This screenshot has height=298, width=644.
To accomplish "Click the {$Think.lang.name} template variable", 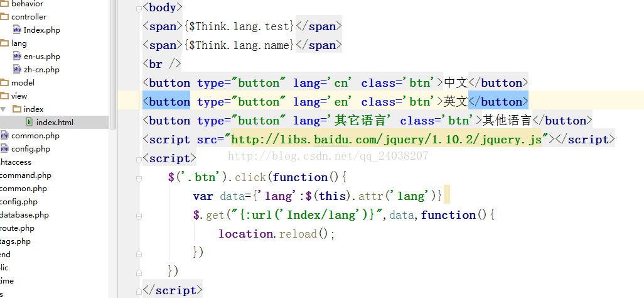I will point(239,45).
